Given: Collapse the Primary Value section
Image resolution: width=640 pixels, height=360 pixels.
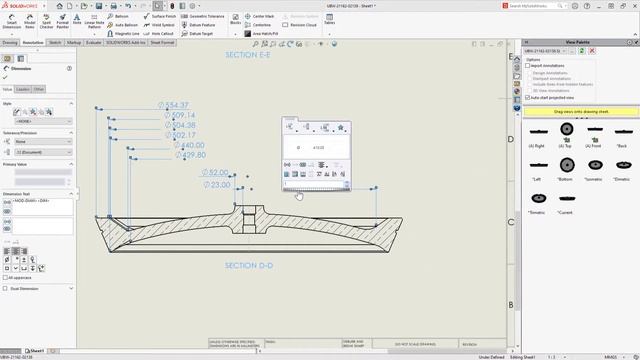Looking at the screenshot, I should 71,164.
